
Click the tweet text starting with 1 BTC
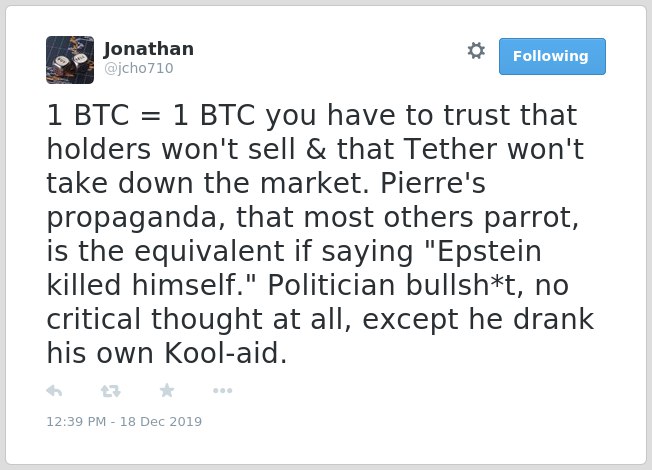320,234
